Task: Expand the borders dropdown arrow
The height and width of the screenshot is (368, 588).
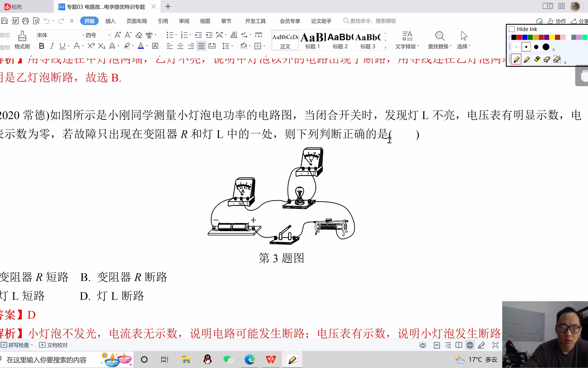Action: click(x=264, y=46)
